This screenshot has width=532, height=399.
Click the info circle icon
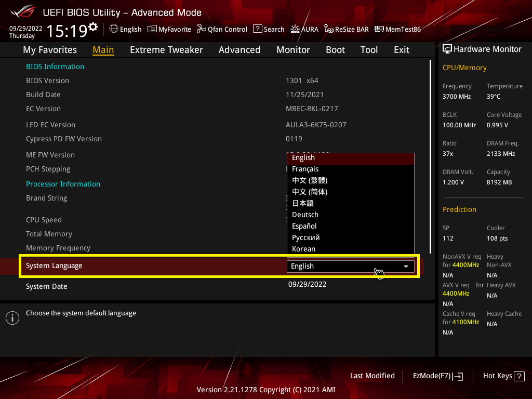click(x=12, y=318)
